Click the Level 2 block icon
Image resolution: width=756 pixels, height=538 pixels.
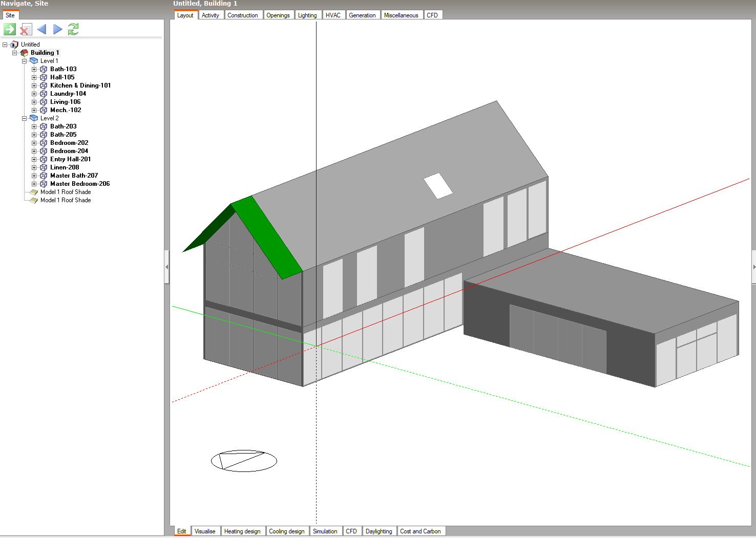point(34,118)
